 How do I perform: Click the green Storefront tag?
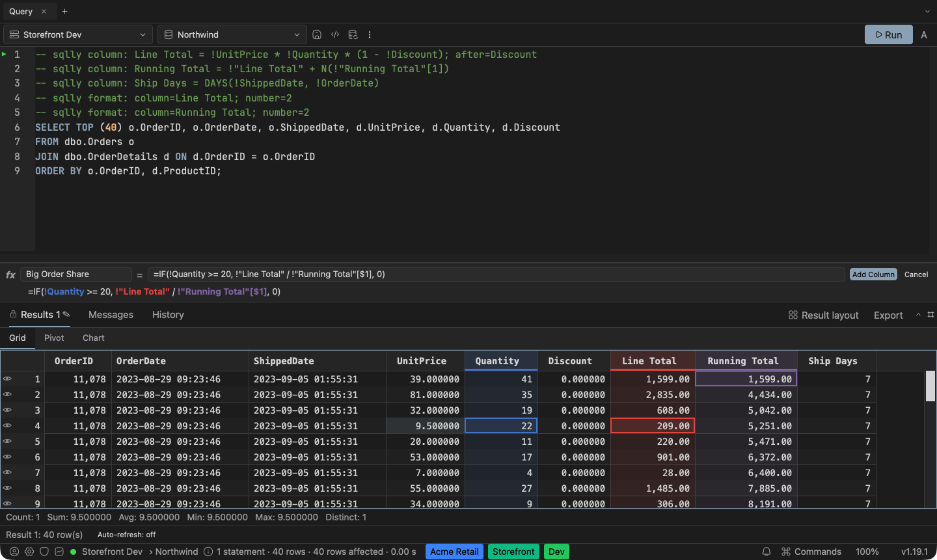tap(513, 552)
